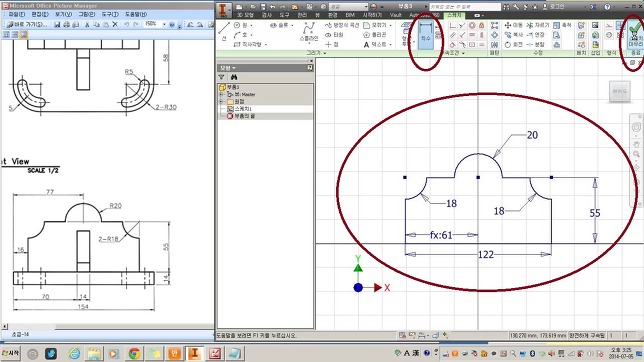Click Save in Inventor quick access toolbar
The width and height of the screenshot is (644, 362).
[262, 7]
